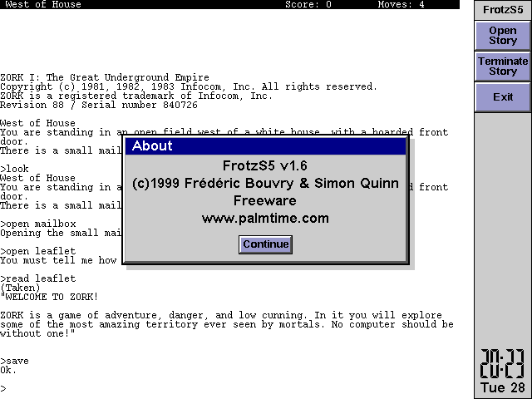Screen dimensions: 532x399
Task: Open the www.palmtime.com link
Action: 265,219
